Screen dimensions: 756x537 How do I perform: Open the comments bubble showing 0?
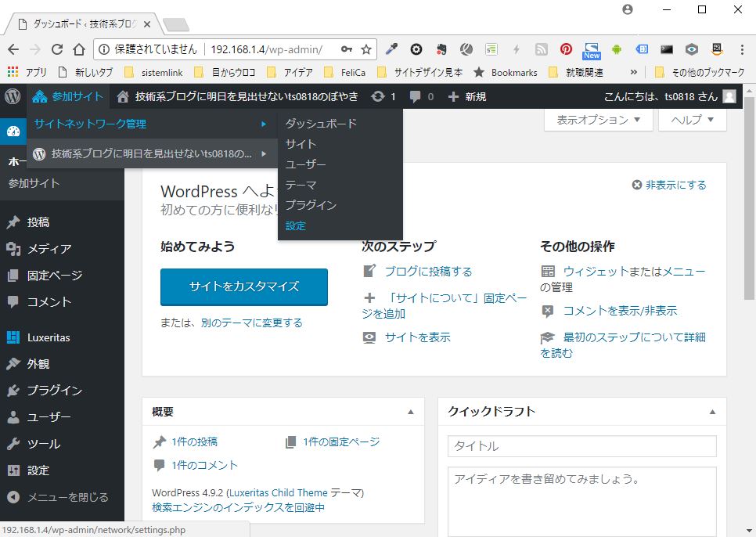[421, 97]
